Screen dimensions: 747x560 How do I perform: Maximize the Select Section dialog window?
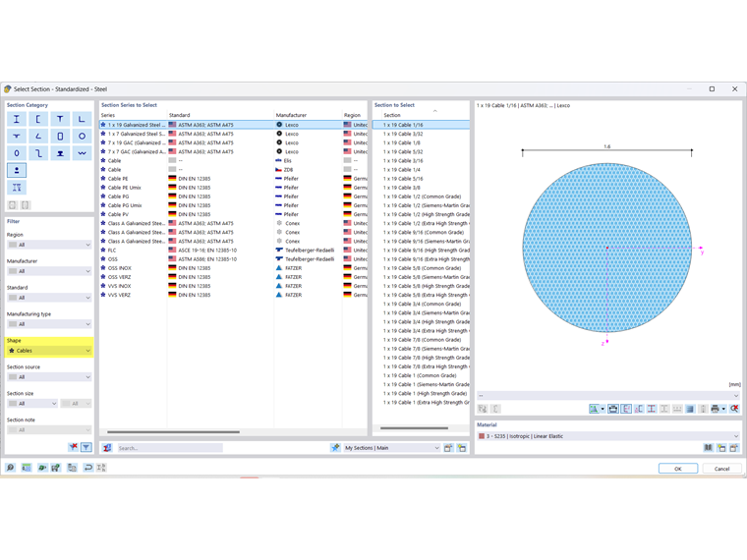coord(712,89)
